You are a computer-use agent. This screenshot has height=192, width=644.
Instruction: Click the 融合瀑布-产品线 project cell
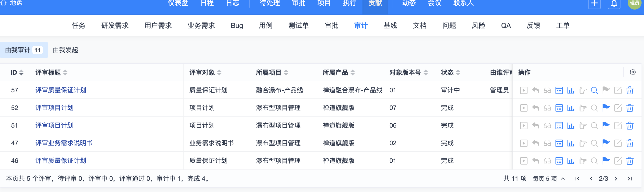(x=279, y=90)
